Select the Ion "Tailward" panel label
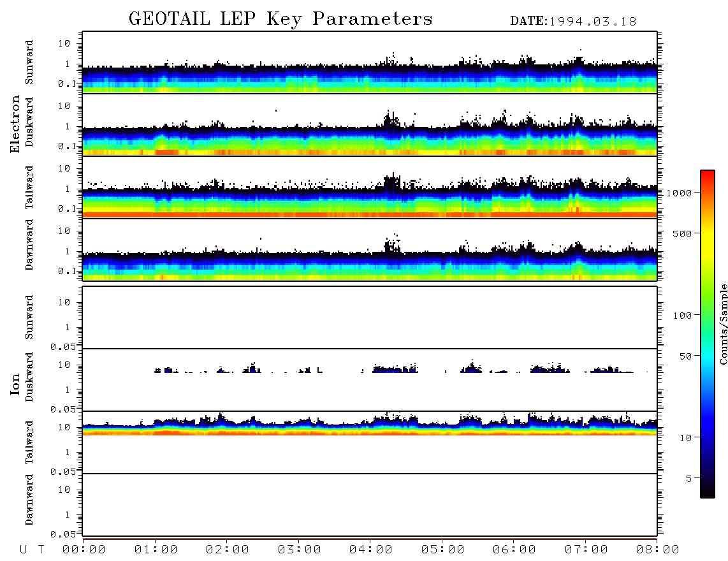 pos(29,442)
